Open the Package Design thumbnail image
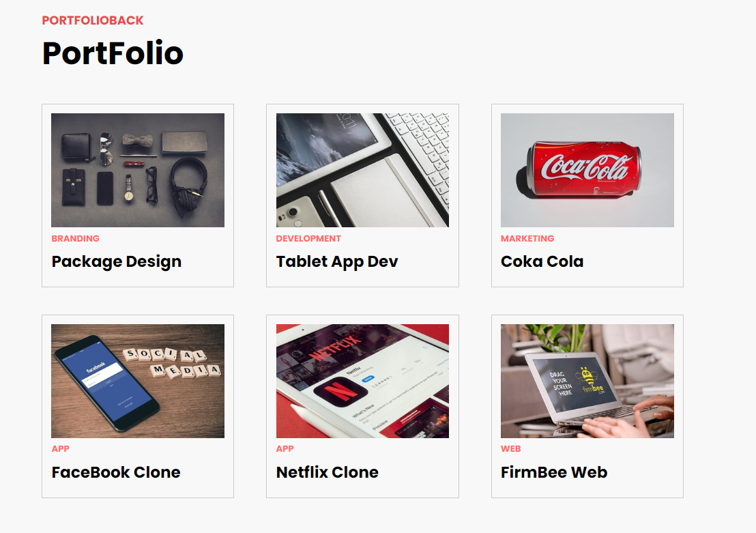This screenshot has width=756, height=533. tap(138, 170)
